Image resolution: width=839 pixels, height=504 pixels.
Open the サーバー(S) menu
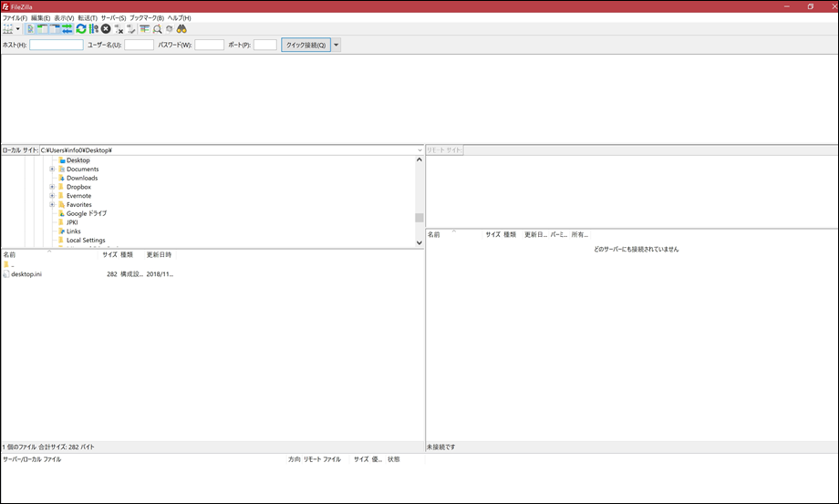(113, 18)
